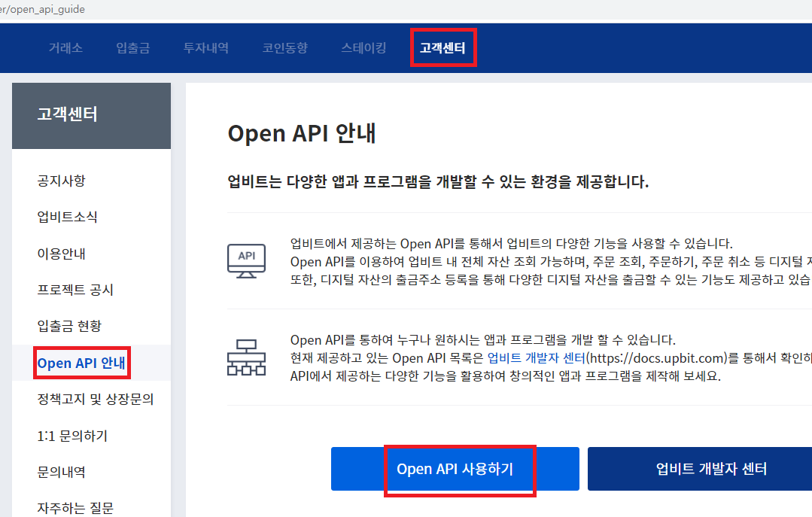Go to 1:1 문의하기 page
Image resolution: width=812 pixels, height=517 pixels.
point(72,436)
